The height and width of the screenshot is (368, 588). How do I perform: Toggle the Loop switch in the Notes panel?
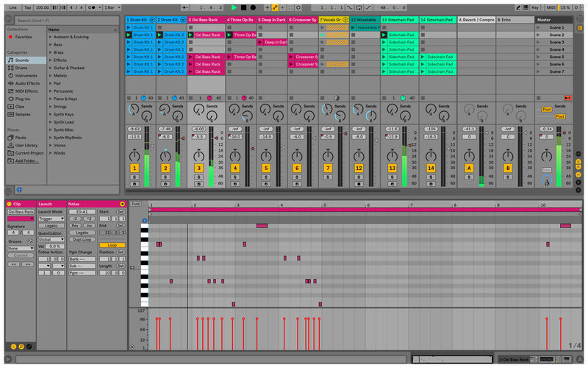[x=112, y=245]
